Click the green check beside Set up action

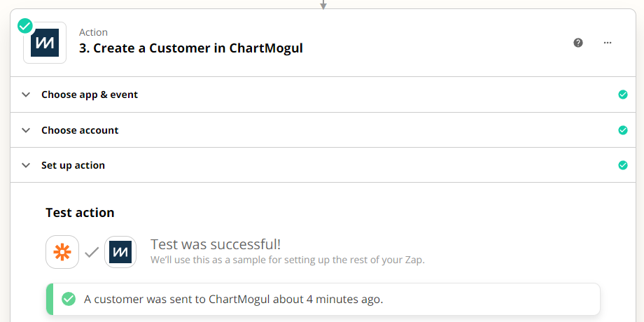(623, 165)
